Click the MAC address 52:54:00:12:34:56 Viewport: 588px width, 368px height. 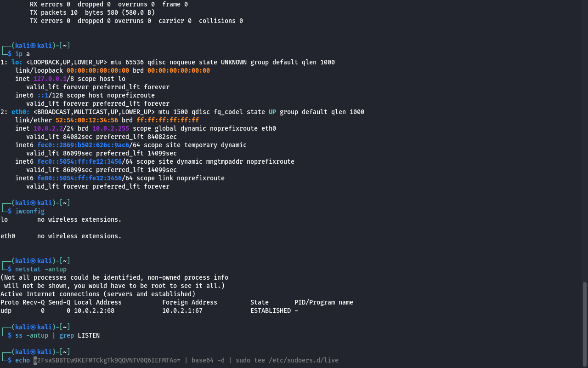coord(87,120)
